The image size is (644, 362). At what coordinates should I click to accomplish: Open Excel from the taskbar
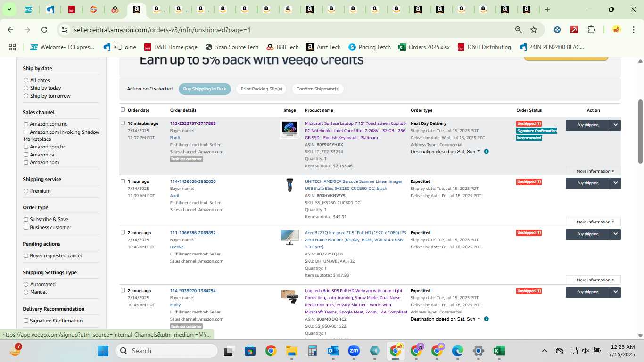click(499, 351)
